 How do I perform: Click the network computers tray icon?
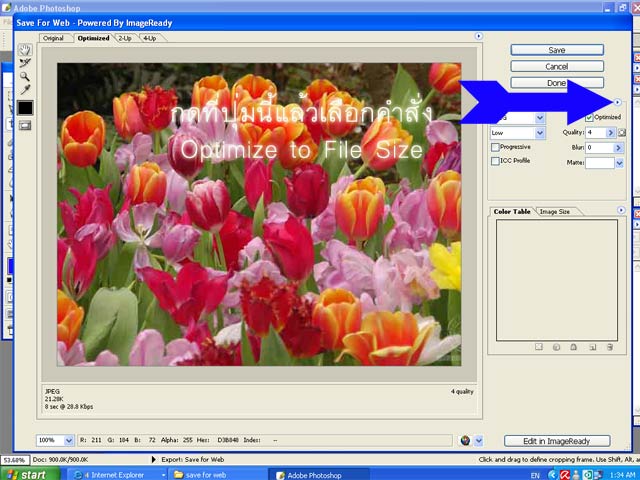[x=600, y=475]
